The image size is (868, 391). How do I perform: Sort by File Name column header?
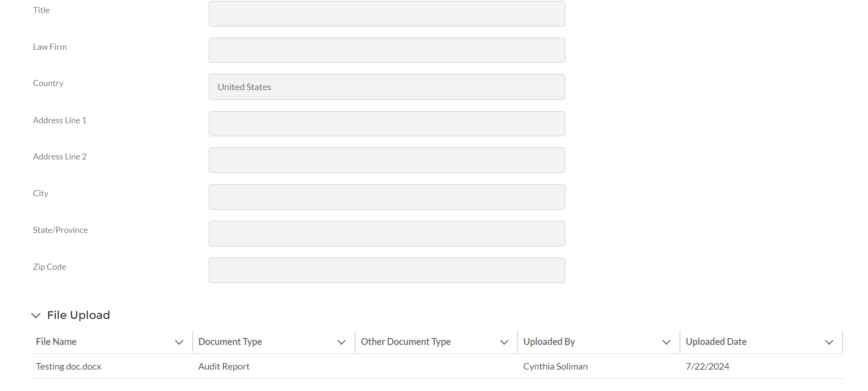pos(56,342)
